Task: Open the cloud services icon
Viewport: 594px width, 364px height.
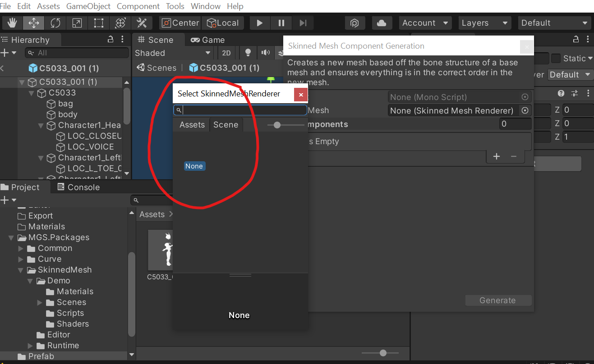Action: 382,23
